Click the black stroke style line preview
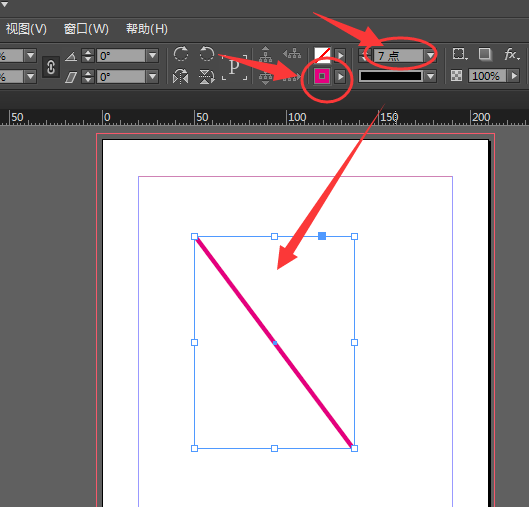This screenshot has height=507, width=529. (x=391, y=77)
